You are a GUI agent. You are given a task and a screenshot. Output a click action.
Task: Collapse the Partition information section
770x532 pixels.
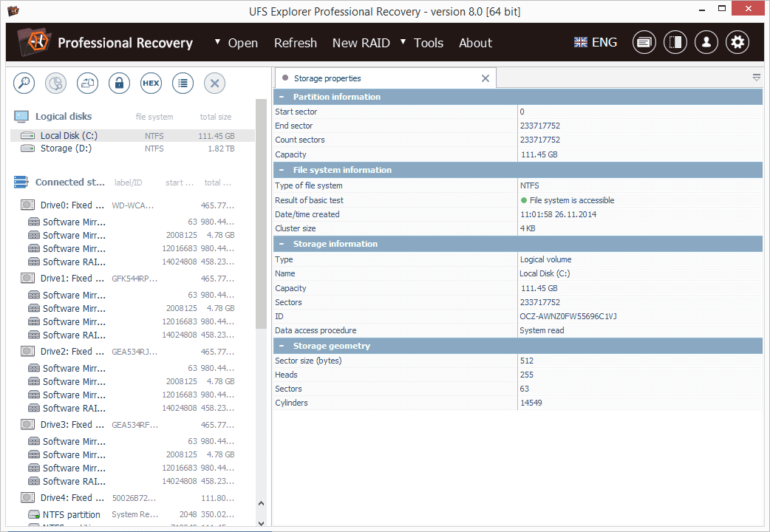[282, 97]
